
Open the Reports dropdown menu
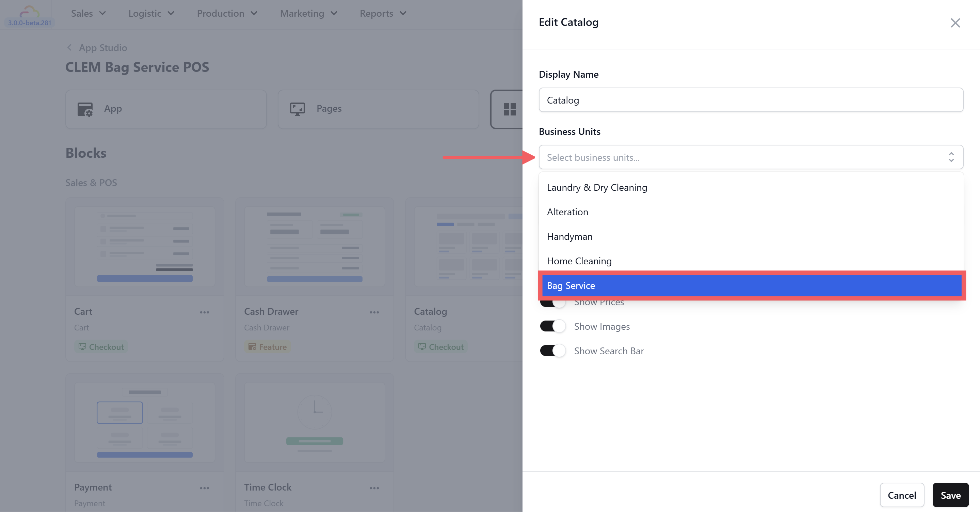click(x=383, y=13)
